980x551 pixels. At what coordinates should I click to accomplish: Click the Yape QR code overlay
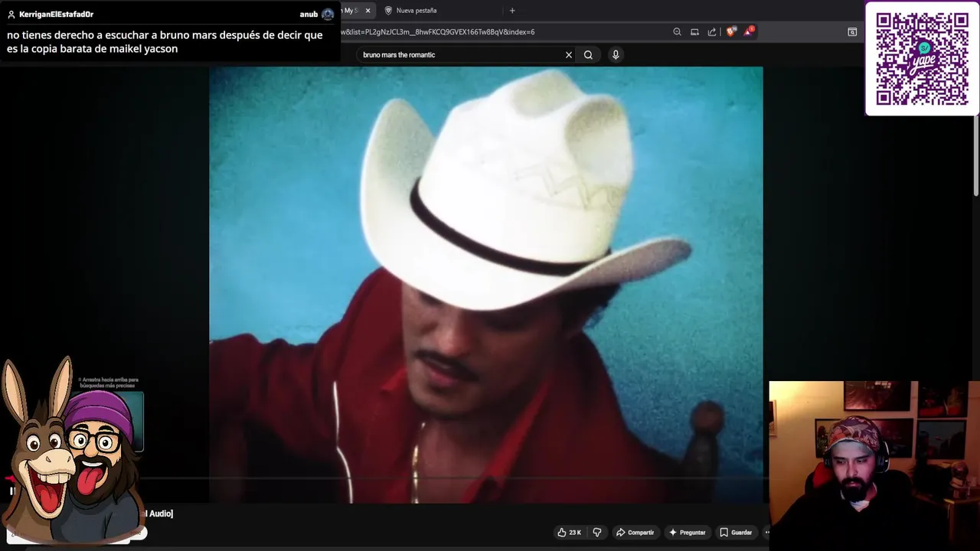[922, 58]
